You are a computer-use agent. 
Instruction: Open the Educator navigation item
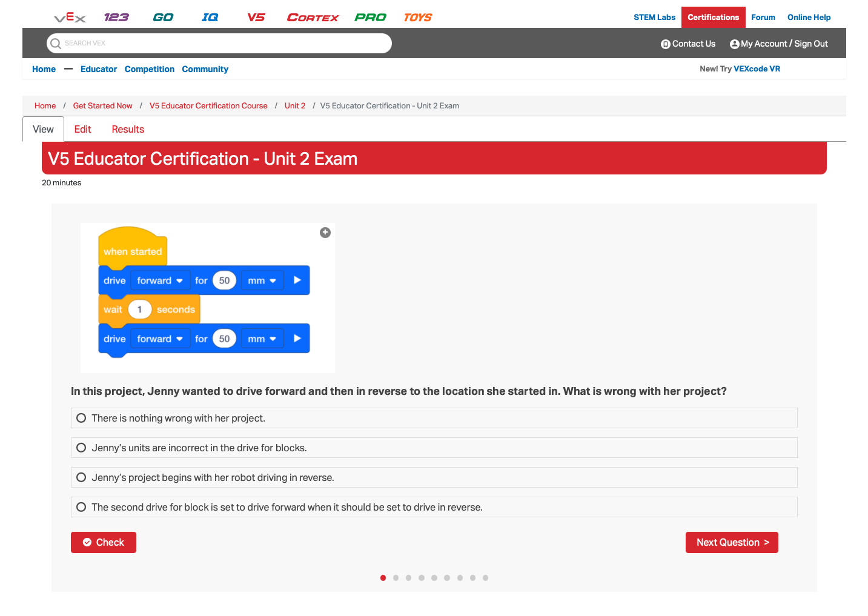tap(99, 69)
